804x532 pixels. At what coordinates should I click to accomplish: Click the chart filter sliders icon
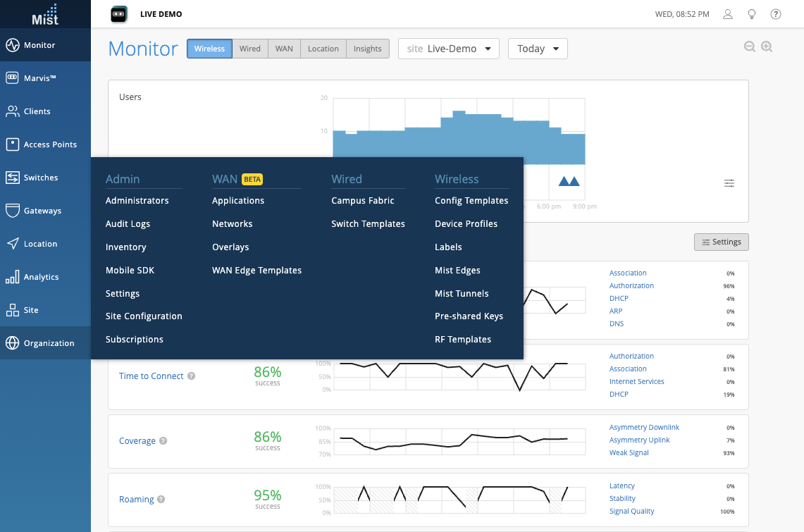tap(729, 183)
